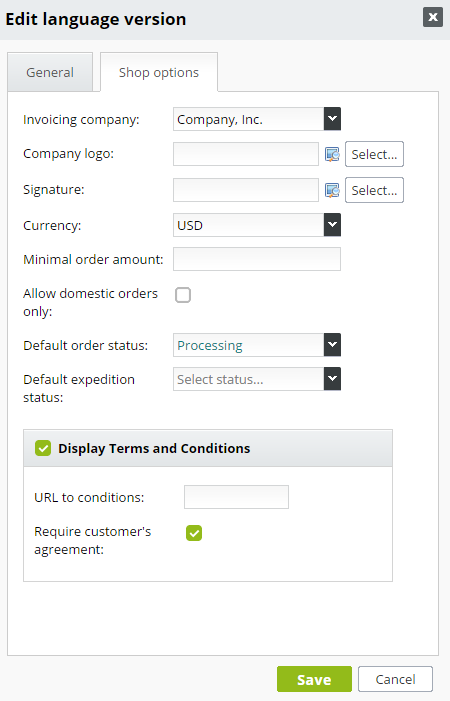Cancel editing the language version
The width and height of the screenshot is (450, 701).
pos(395,679)
